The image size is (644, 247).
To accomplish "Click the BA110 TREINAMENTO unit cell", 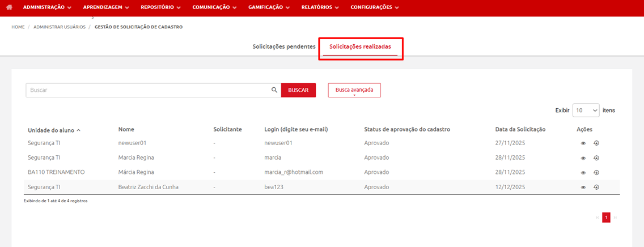I will point(56,173).
